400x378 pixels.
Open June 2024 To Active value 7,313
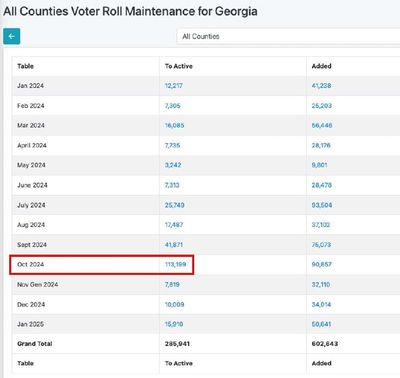[x=172, y=185]
